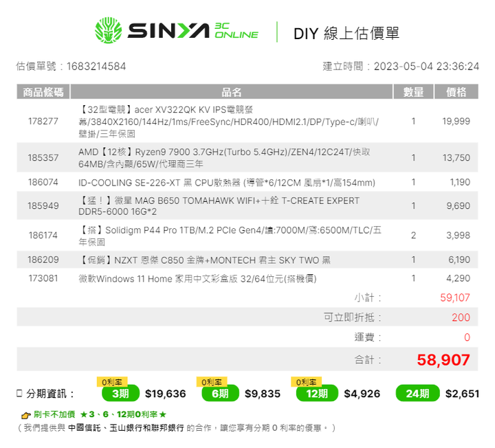Click the 品名 column header
The height and width of the screenshot is (448, 495).
click(232, 92)
